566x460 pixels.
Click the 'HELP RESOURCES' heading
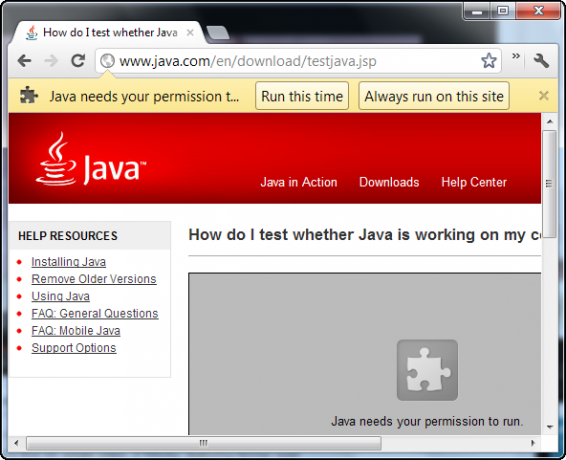click(x=68, y=236)
